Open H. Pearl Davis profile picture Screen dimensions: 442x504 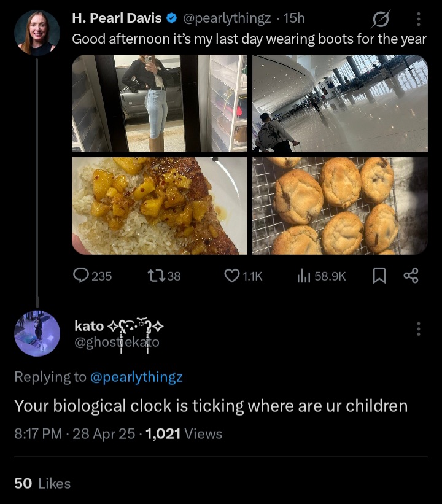(x=37, y=33)
